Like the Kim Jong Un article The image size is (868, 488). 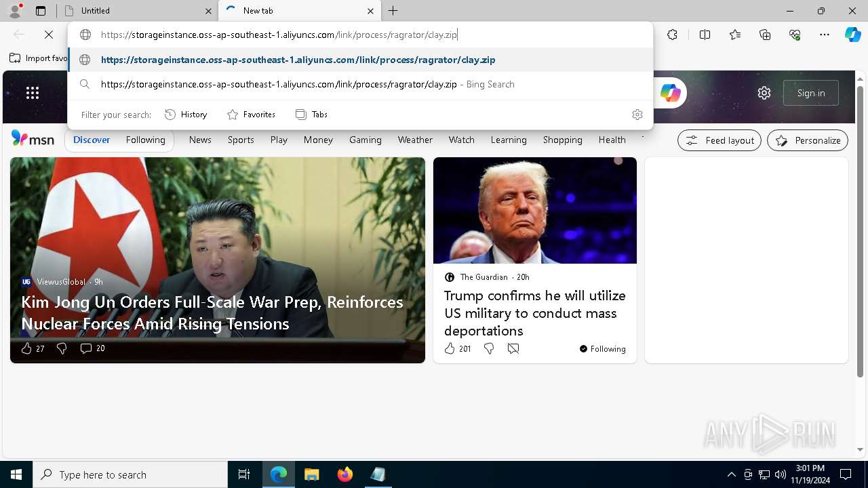point(26,348)
